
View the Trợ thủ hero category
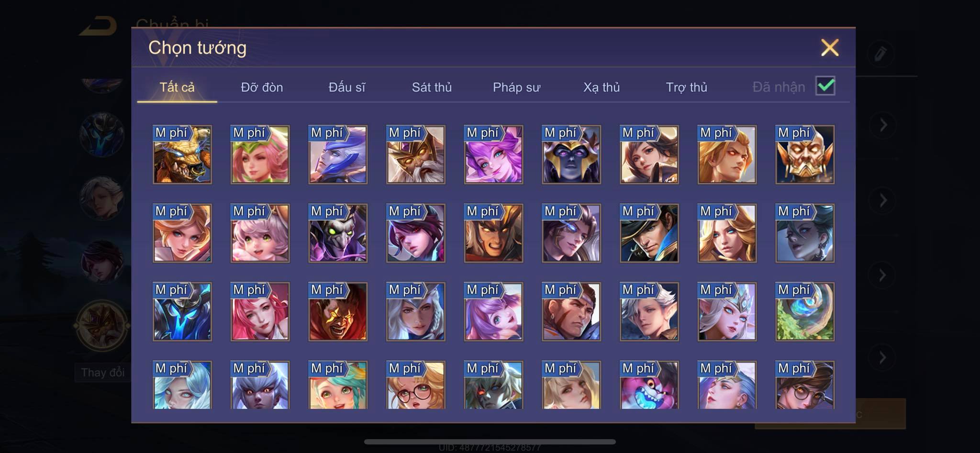click(x=686, y=87)
